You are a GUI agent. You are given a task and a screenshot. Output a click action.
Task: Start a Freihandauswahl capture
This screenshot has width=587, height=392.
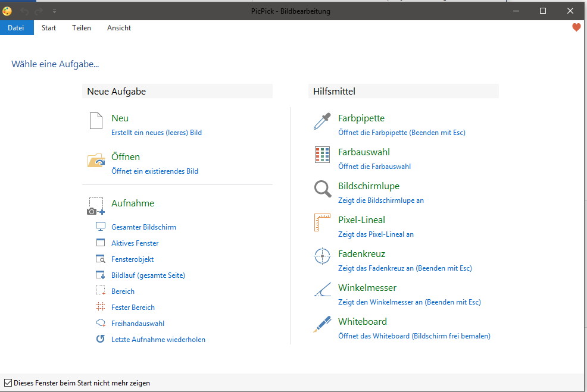click(138, 324)
